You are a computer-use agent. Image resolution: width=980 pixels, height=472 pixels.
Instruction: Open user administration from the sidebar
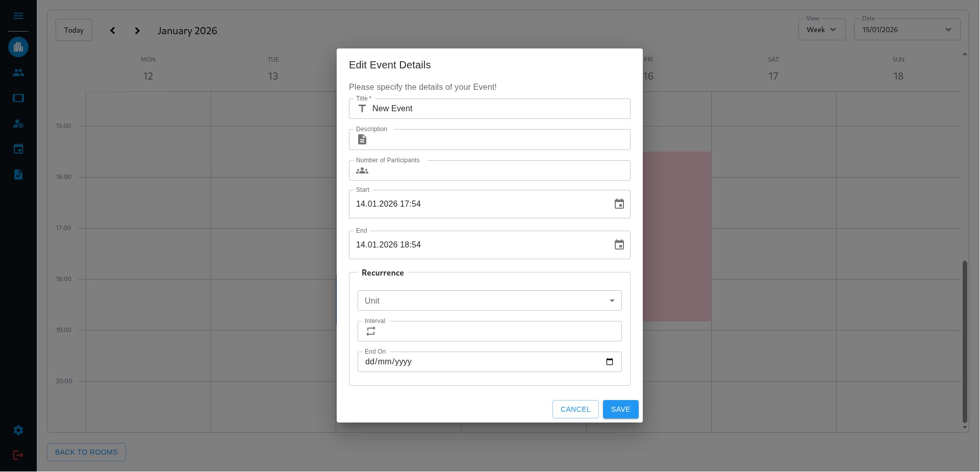pos(18,123)
